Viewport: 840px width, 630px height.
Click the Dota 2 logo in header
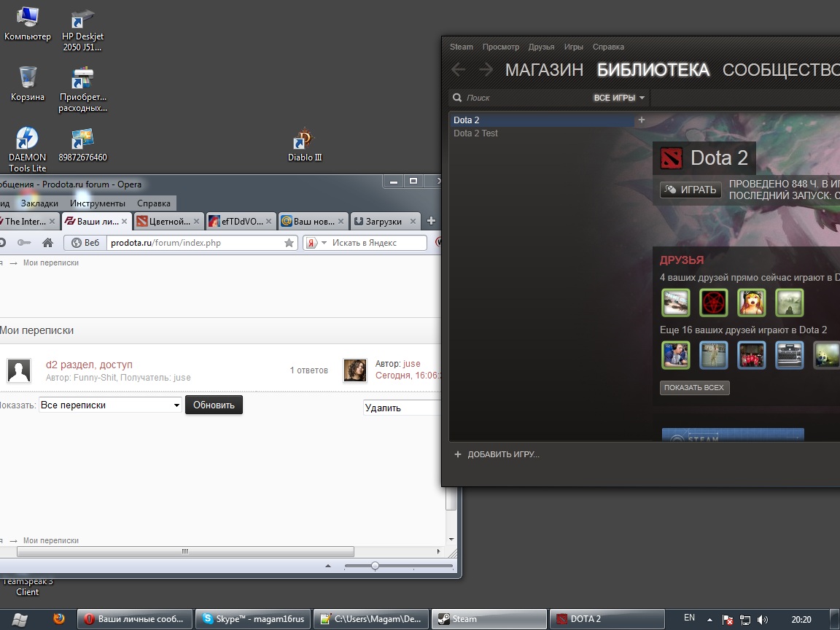672,158
